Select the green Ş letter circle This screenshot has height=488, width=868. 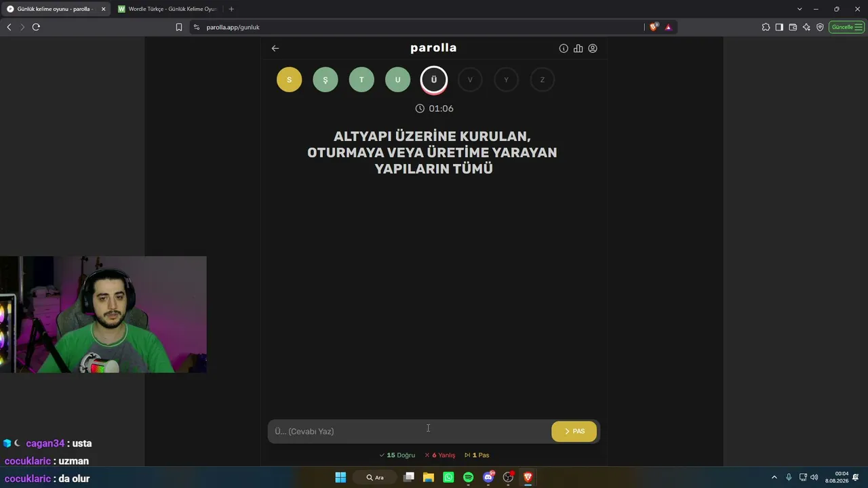[325, 79]
